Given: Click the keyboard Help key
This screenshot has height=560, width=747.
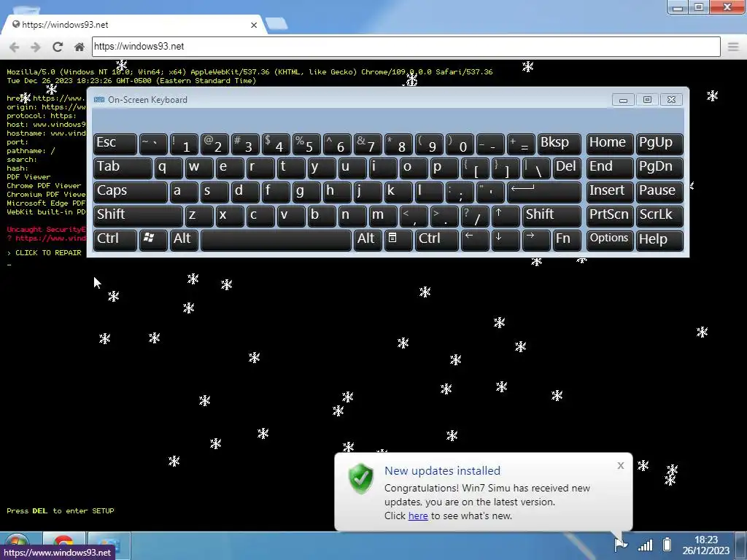Looking at the screenshot, I should click(659, 239).
